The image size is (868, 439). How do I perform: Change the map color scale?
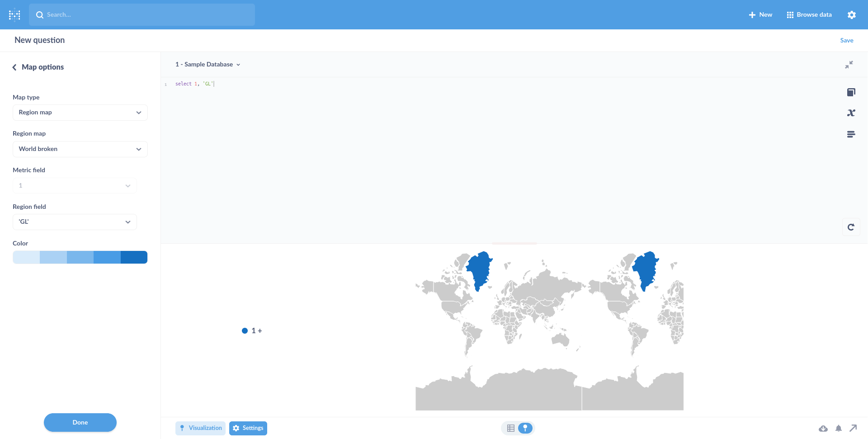(x=80, y=257)
